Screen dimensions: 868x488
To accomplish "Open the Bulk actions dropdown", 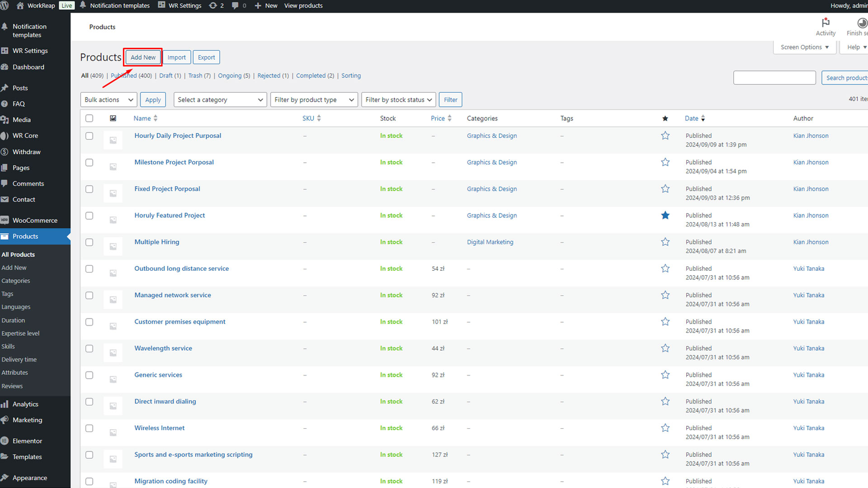I will [108, 100].
